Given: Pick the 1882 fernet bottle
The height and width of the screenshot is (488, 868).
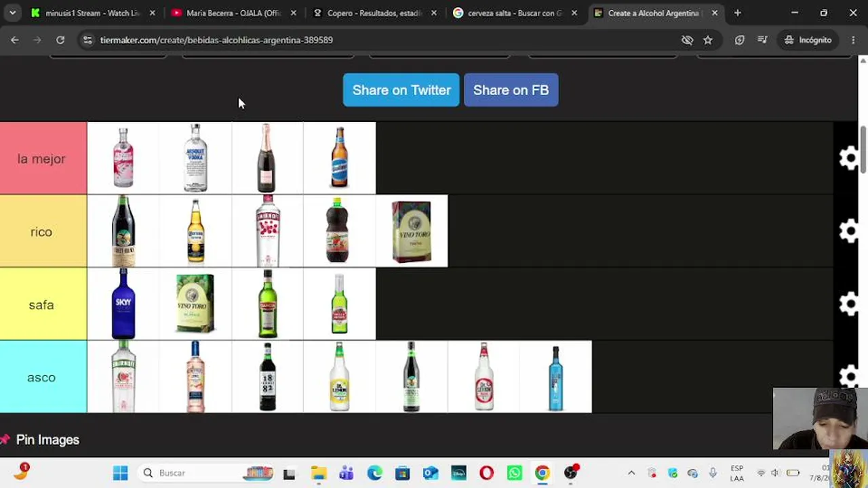Looking at the screenshot, I should [267, 377].
